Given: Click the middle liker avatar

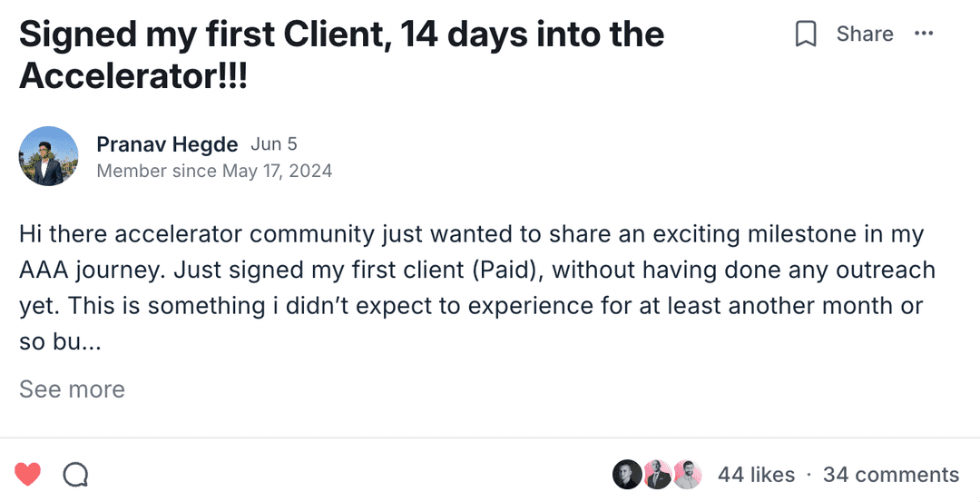Looking at the screenshot, I should pos(657,475).
